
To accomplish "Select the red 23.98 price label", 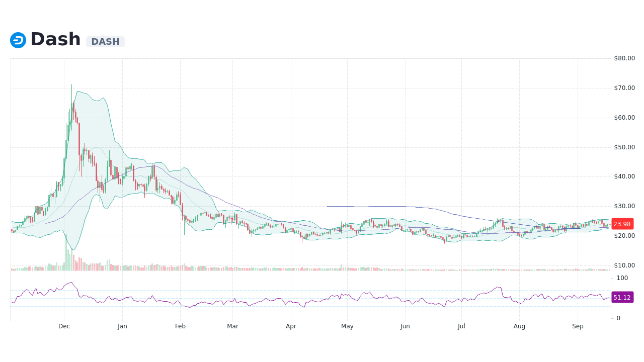I will click(622, 224).
